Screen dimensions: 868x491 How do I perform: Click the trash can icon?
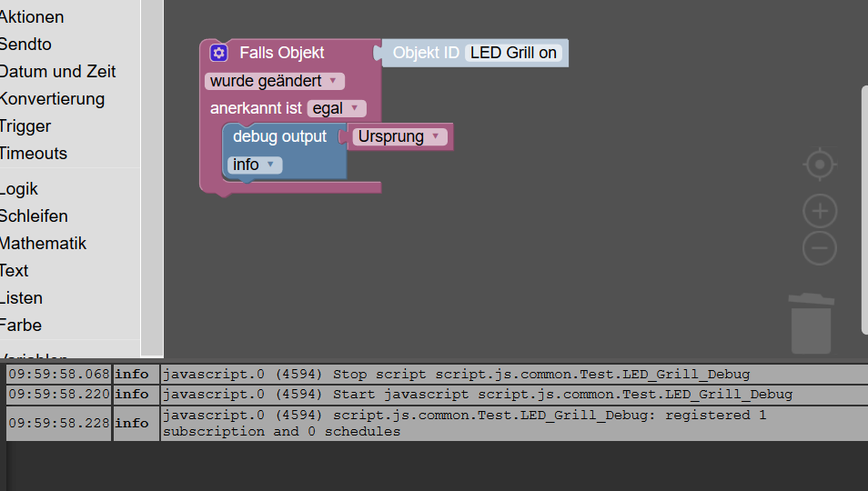pos(812,324)
